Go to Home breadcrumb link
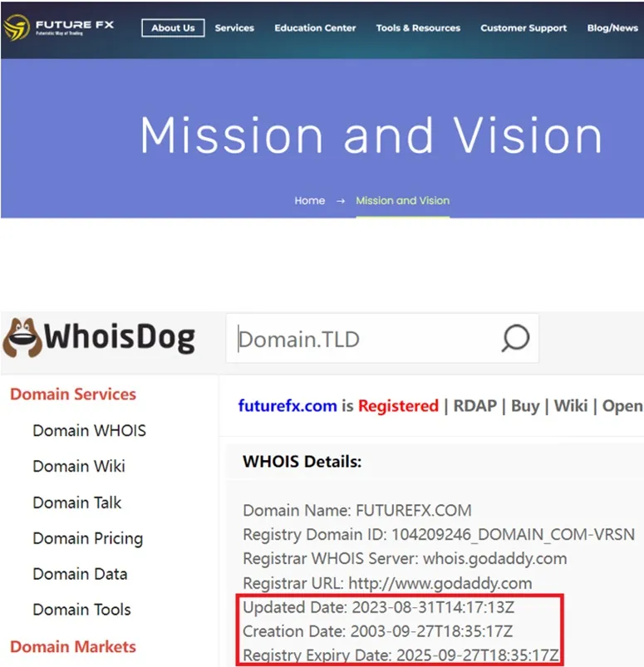The height and width of the screenshot is (667, 644). (310, 200)
